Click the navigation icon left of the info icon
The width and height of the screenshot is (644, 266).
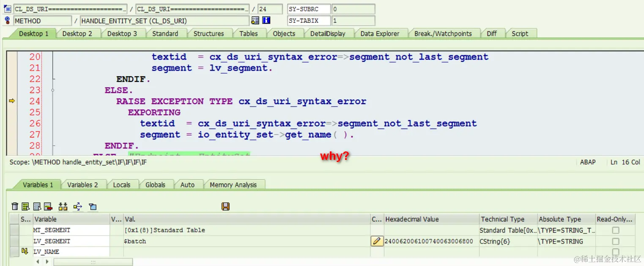[255, 20]
